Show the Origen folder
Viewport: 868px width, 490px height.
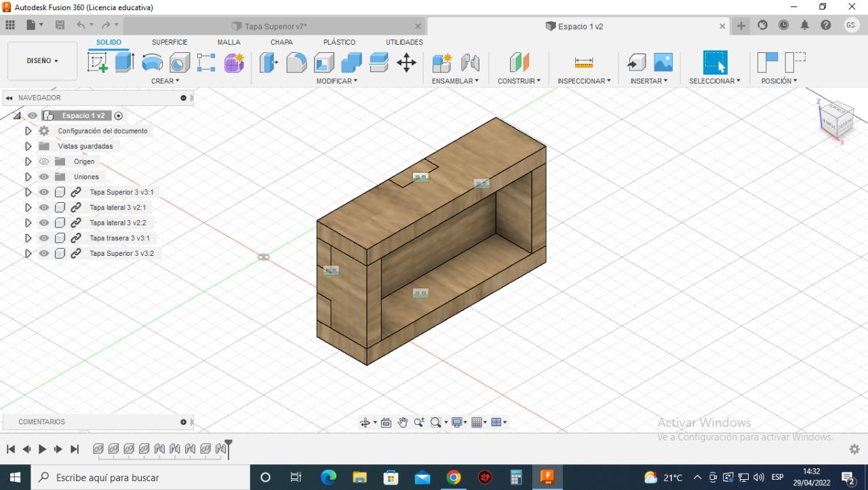click(x=44, y=162)
